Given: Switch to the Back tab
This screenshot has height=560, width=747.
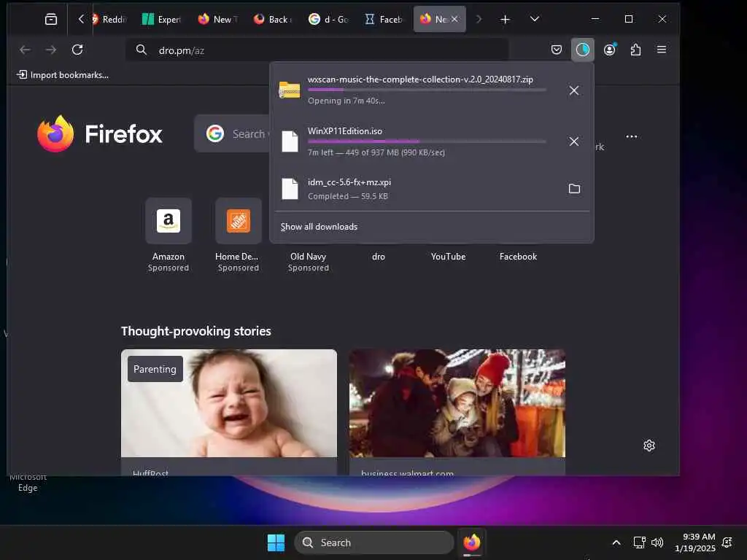Looking at the screenshot, I should click(273, 19).
